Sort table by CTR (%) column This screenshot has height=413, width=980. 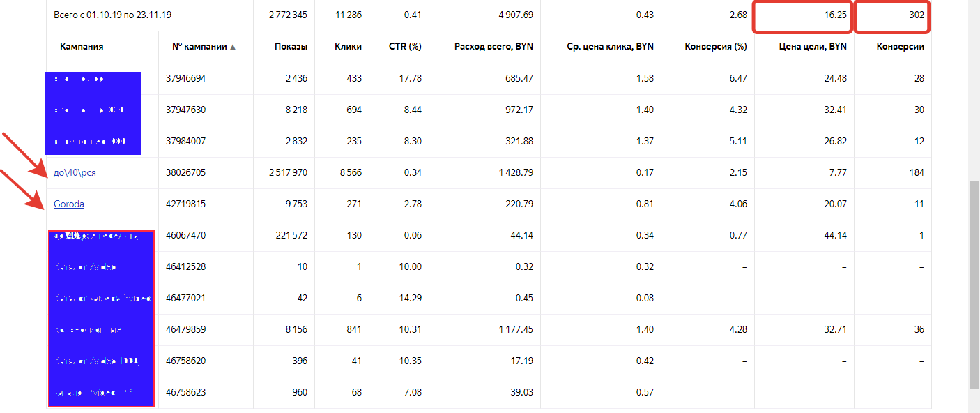[x=405, y=47]
